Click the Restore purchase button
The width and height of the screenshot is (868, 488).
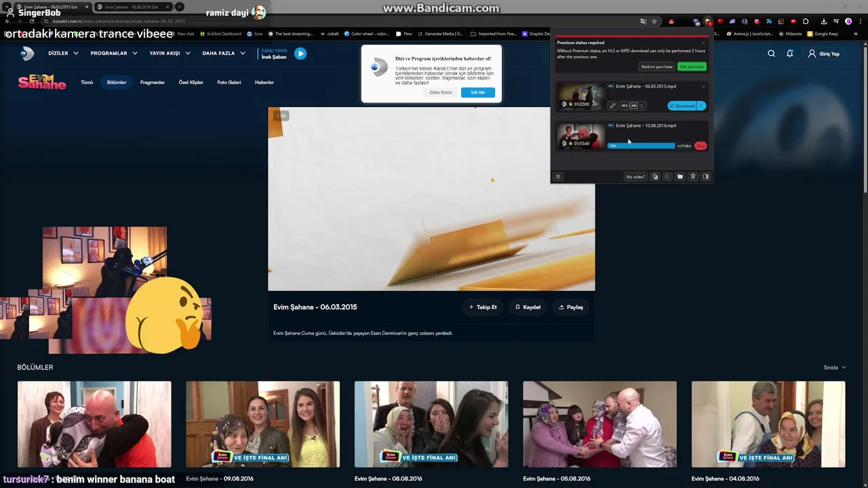pyautogui.click(x=657, y=66)
